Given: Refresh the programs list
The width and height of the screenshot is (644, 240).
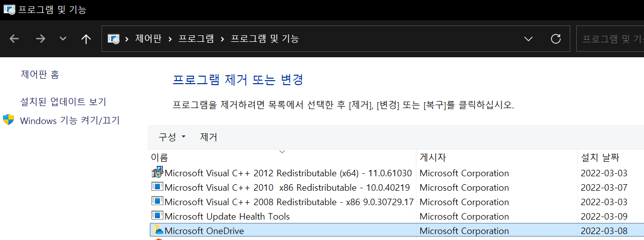Looking at the screenshot, I should click(556, 39).
